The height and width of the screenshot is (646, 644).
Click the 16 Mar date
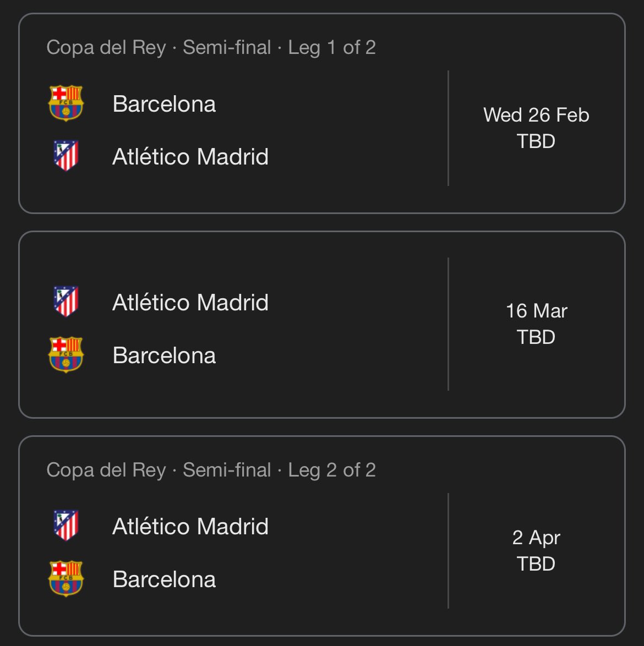537,311
